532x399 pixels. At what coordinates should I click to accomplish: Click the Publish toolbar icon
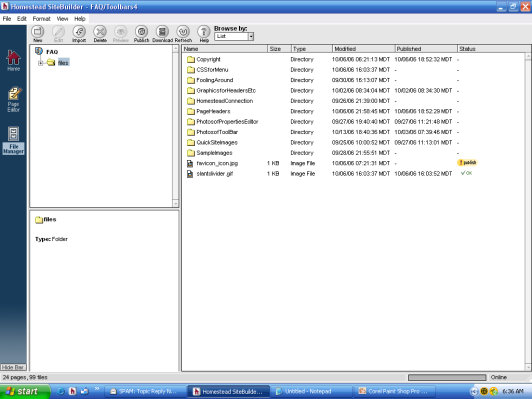141,32
